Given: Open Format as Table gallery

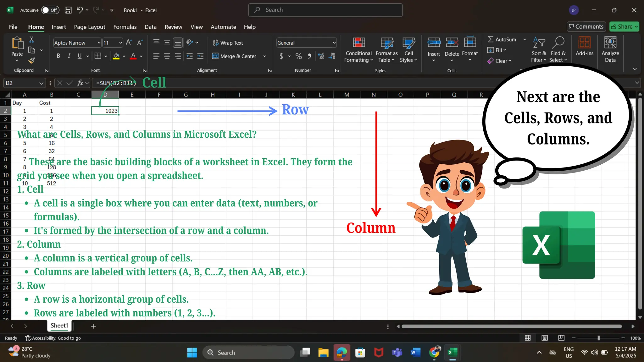Looking at the screenshot, I should pos(386,50).
